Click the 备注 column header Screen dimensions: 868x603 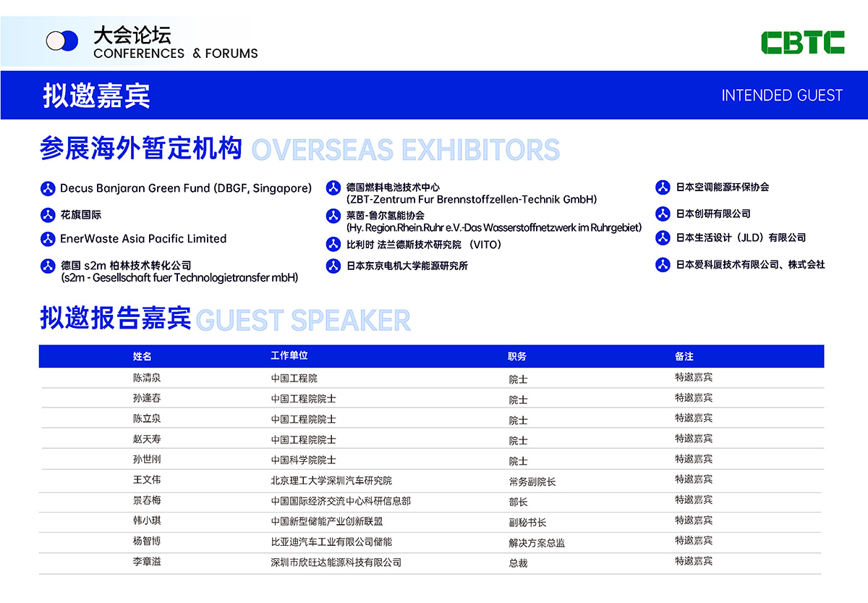click(x=684, y=356)
